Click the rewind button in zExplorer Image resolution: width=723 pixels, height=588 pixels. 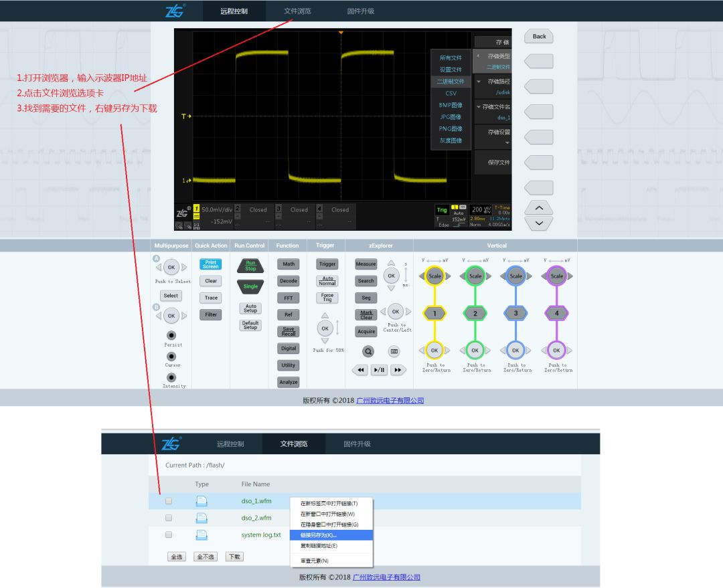[x=360, y=370]
